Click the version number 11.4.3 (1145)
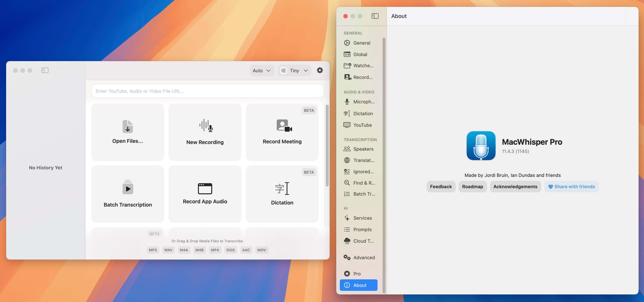Viewport: 644px width, 302px height. tap(515, 152)
